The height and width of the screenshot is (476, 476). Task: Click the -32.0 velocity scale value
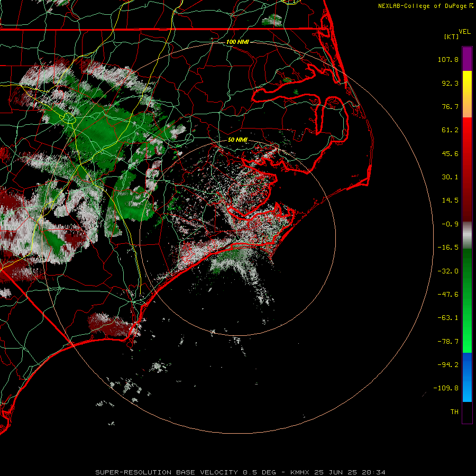pyautogui.click(x=448, y=271)
